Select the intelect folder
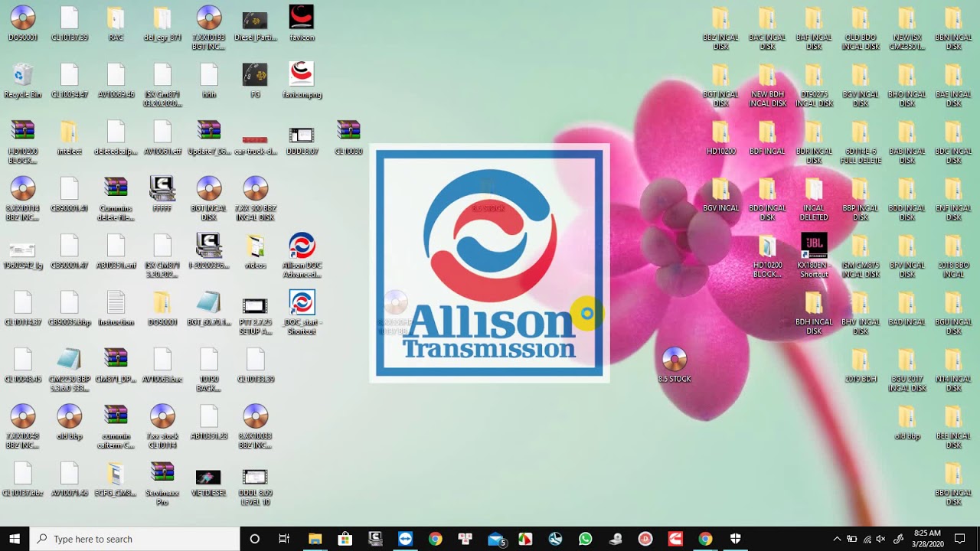 tap(69, 138)
